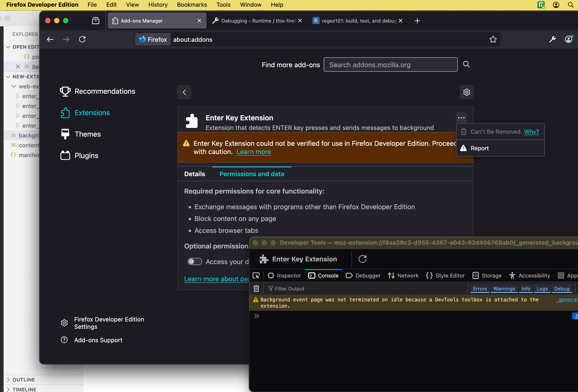Open add-ons gear tools menu
This screenshot has height=392, width=578.
[x=466, y=92]
